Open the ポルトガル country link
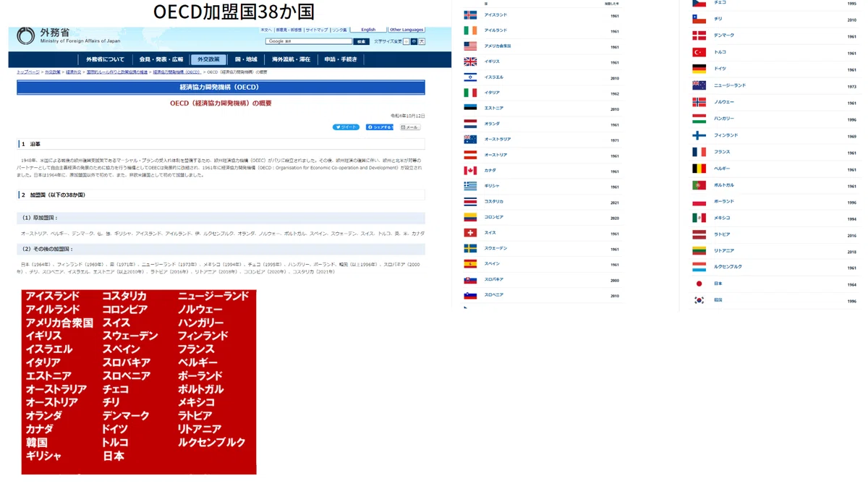 point(724,184)
